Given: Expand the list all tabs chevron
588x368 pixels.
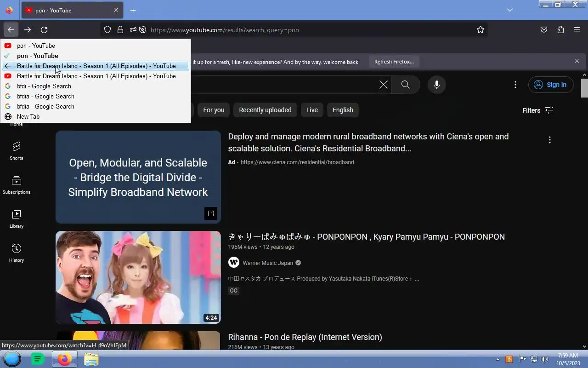Looking at the screenshot, I should click(510, 10).
